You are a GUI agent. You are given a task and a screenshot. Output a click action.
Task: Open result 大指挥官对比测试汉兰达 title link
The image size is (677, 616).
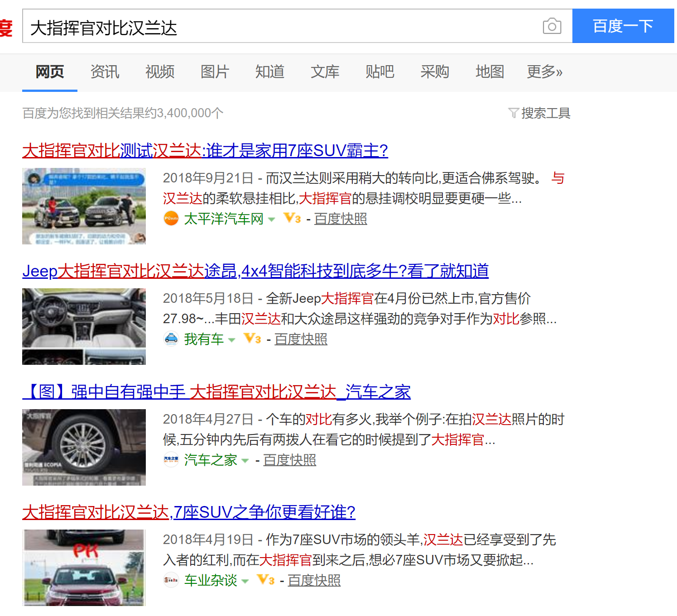[x=205, y=150]
